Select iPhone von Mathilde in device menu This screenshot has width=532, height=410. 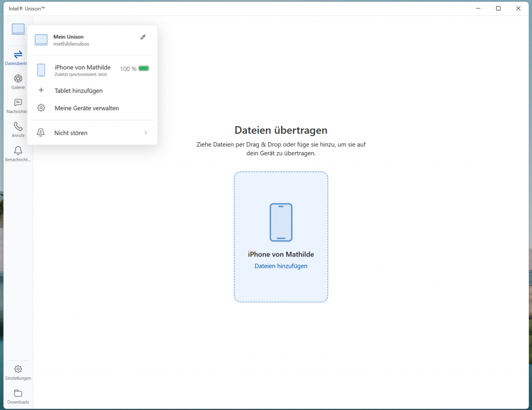(92, 70)
